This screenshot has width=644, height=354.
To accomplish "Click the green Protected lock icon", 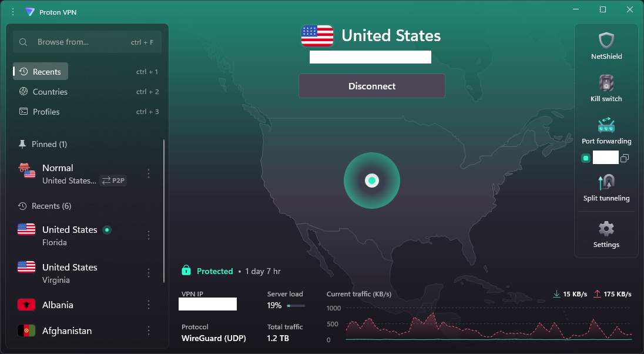I will [186, 270].
